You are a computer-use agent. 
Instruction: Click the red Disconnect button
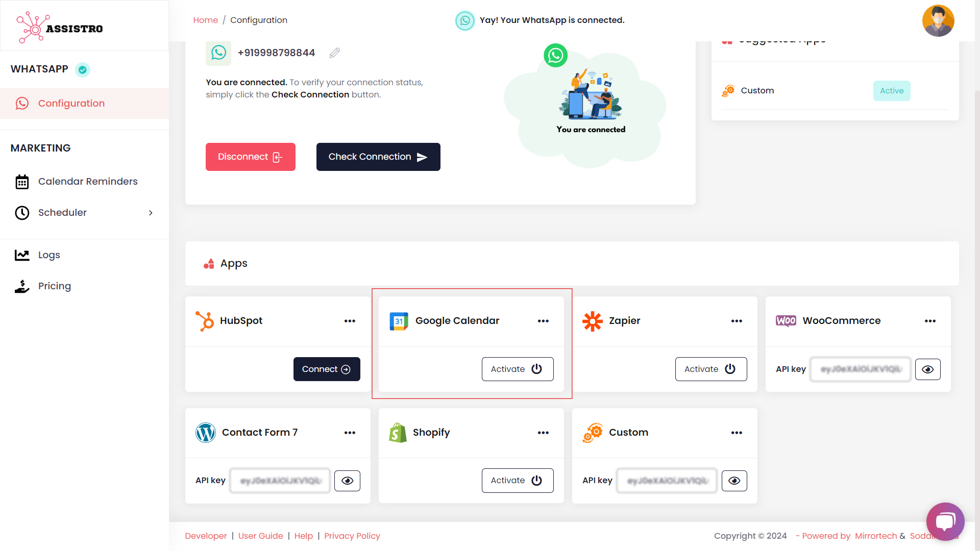[x=250, y=157]
